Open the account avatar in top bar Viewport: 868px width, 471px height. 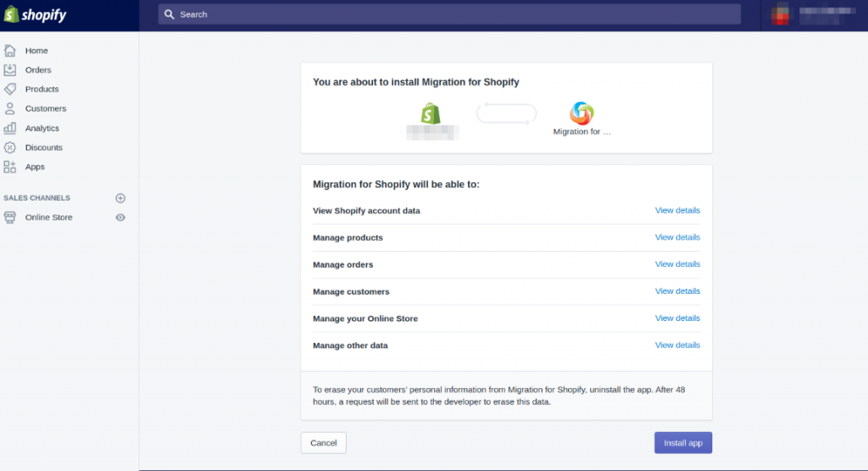[781, 14]
